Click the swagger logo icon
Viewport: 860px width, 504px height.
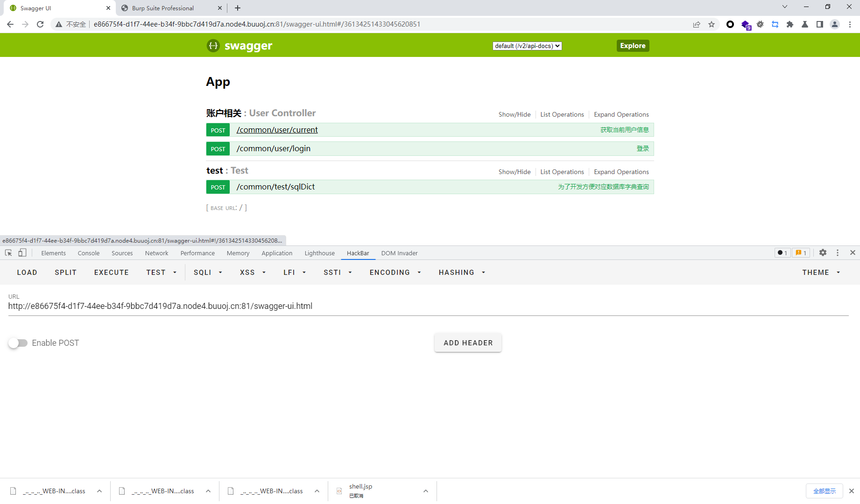(213, 45)
